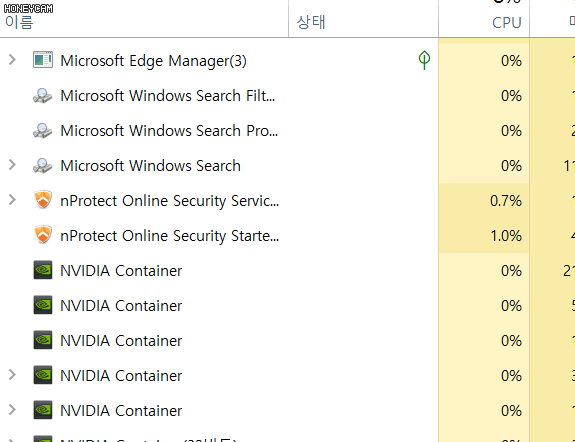
Task: Click the green leaf efficiency status icon
Action: pyautogui.click(x=424, y=60)
